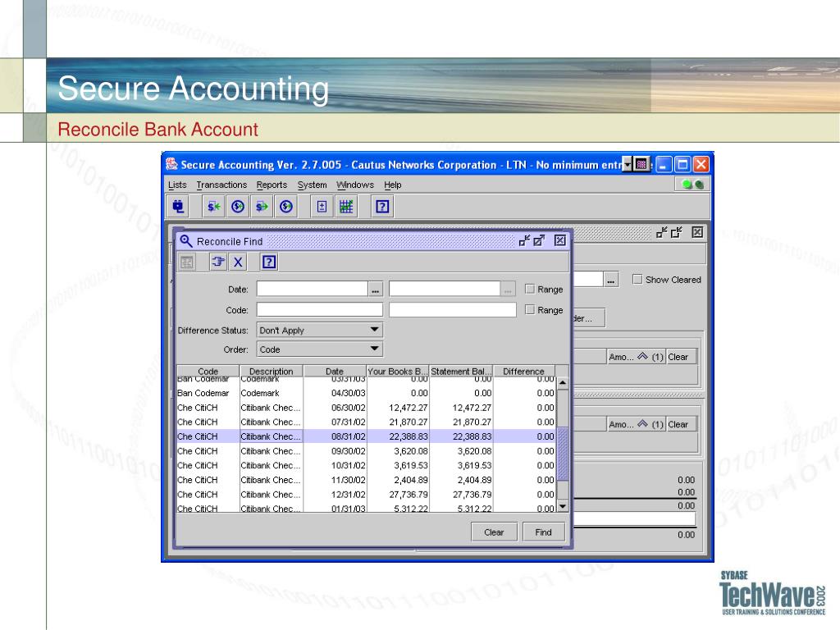
Task: Open the Help menu
Action: click(393, 185)
